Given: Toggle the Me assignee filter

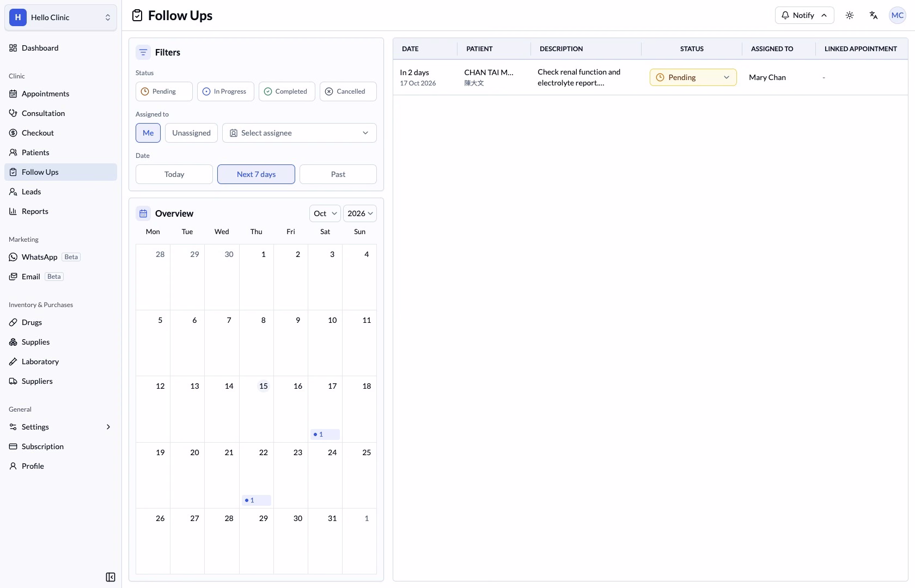Looking at the screenshot, I should pyautogui.click(x=148, y=133).
